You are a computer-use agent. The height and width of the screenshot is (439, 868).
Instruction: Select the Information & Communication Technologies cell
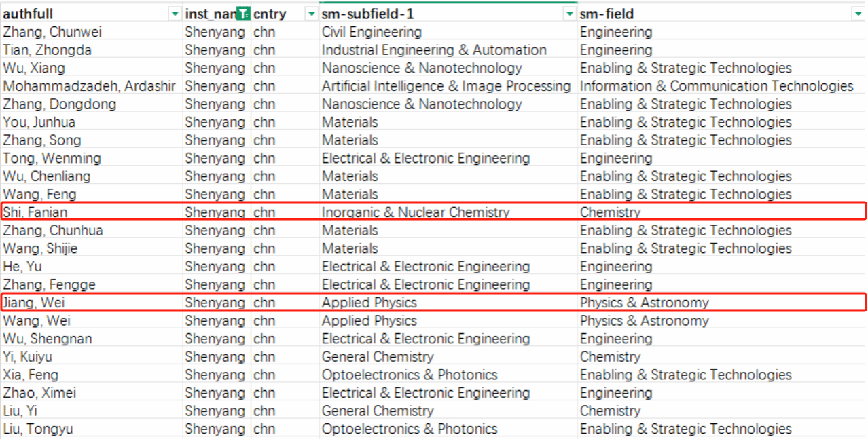pyautogui.click(x=716, y=86)
